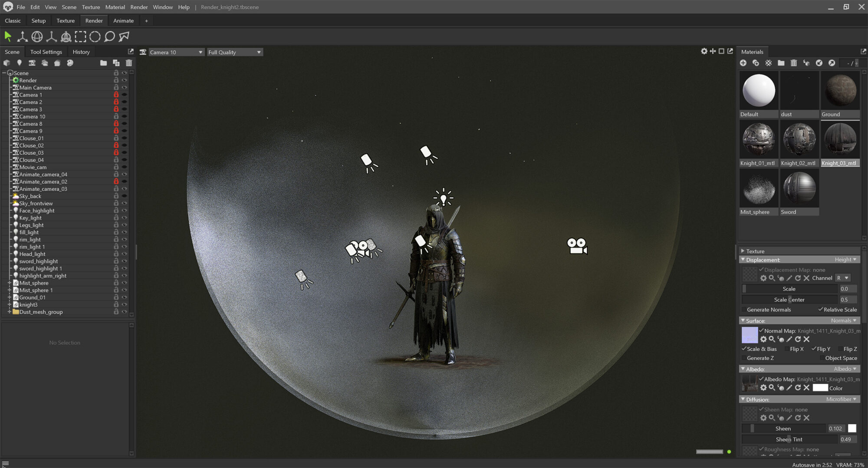Pick the polygon selection tool
This screenshot has height=468, width=868.
(x=124, y=36)
